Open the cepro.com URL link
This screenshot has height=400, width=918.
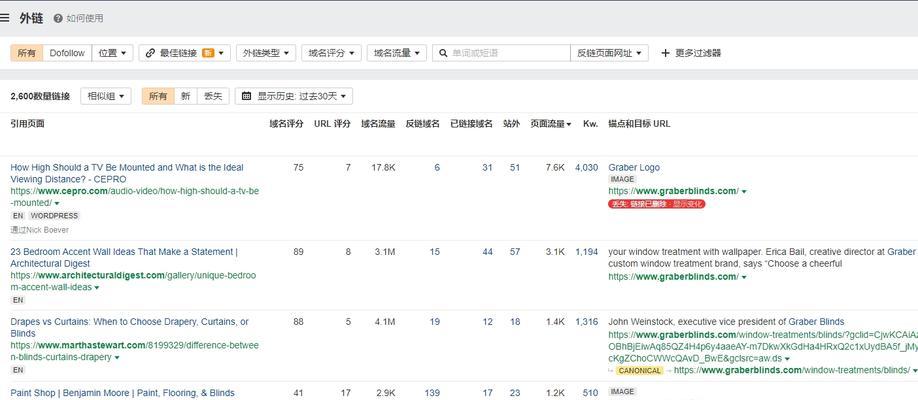tap(135, 197)
